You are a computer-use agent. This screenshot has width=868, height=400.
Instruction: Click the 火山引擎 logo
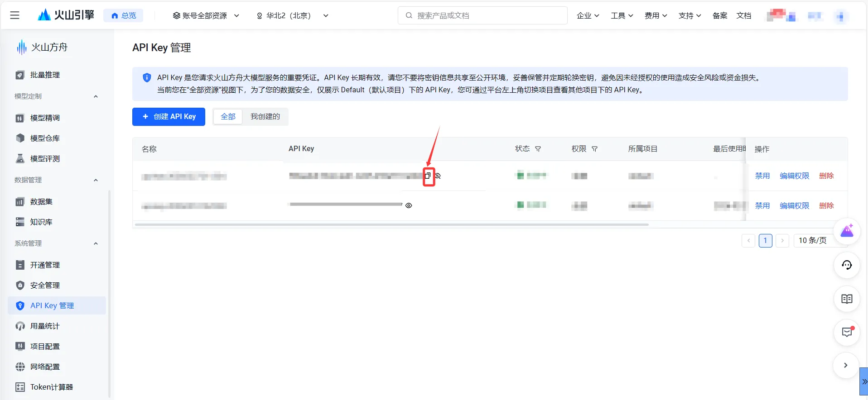[x=66, y=15]
